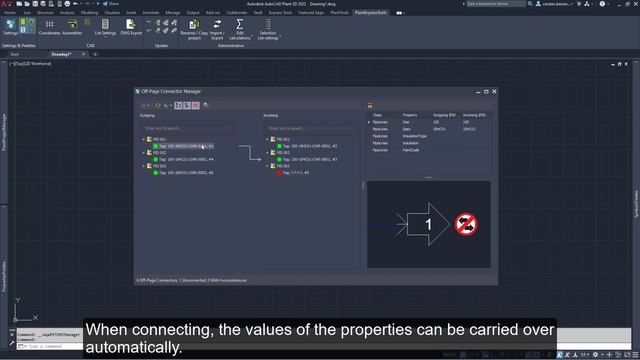Screen dimensions: 640x360
Task: Switch to the Structure ribbon tab
Action: [x=45, y=13]
